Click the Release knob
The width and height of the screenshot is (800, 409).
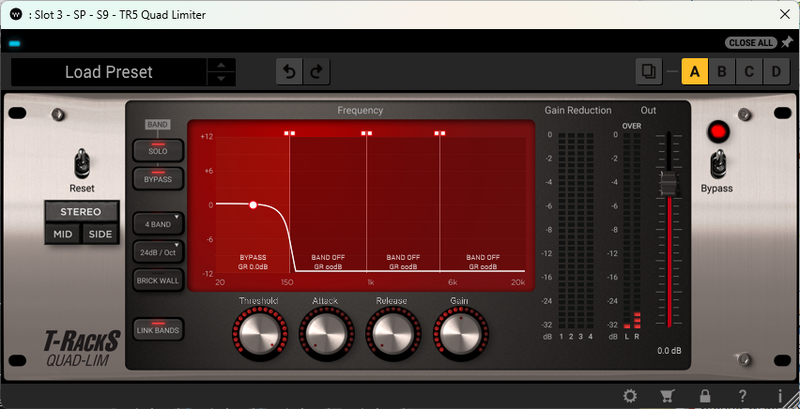393,332
